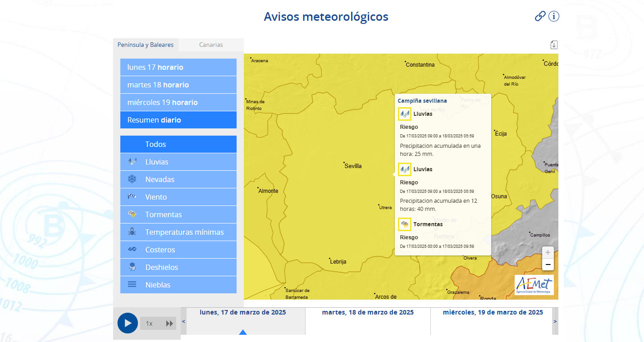Image resolution: width=644 pixels, height=342 pixels.
Task: Go back with the left timeline chevron
Action: [x=183, y=322]
